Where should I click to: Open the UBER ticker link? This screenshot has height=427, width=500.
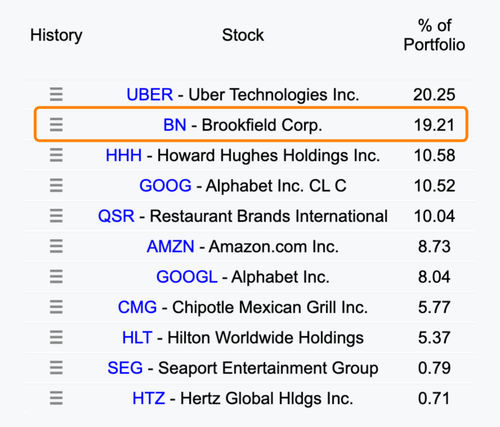tap(150, 95)
